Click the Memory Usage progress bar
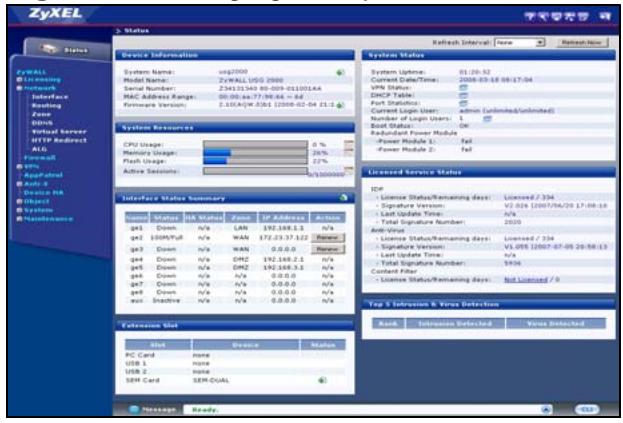The width and height of the screenshot is (623, 423). 255,153
